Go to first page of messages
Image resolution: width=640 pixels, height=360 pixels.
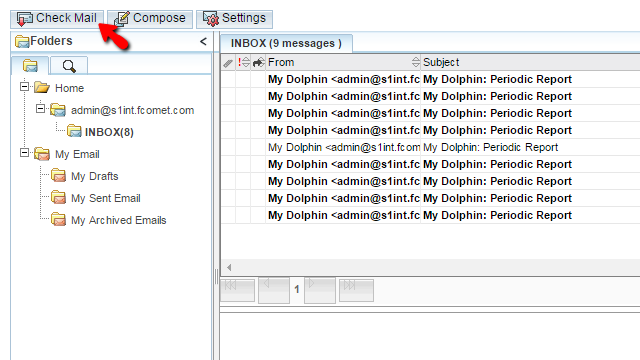(238, 290)
